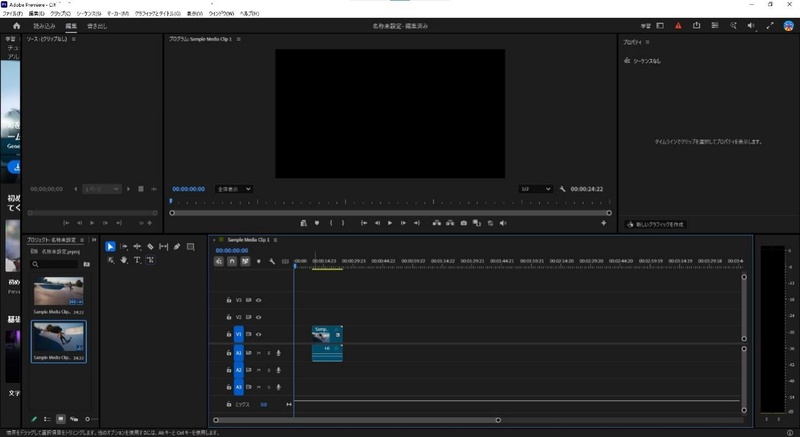
Task: Click the share/export icon in header
Action: [x=696, y=25]
